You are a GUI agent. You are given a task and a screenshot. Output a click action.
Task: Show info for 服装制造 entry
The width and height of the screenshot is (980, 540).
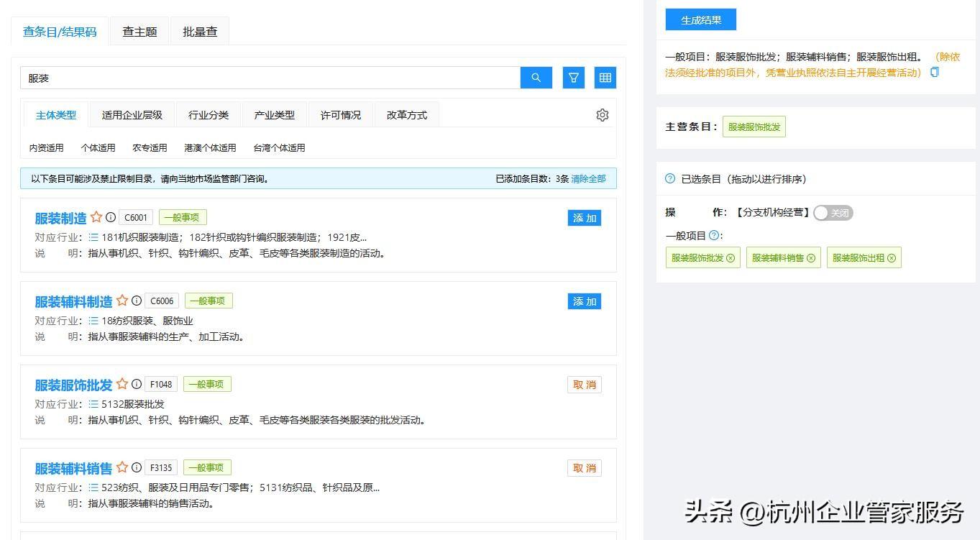pos(111,217)
